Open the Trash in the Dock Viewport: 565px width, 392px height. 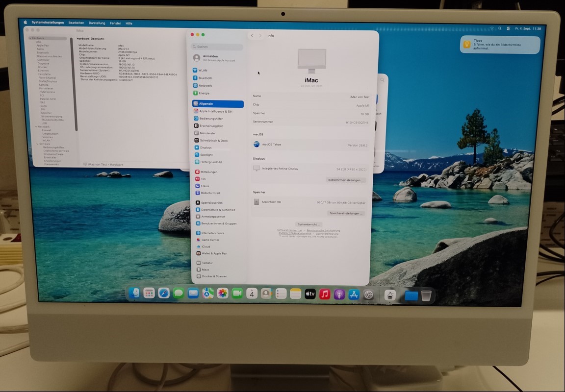(426, 295)
